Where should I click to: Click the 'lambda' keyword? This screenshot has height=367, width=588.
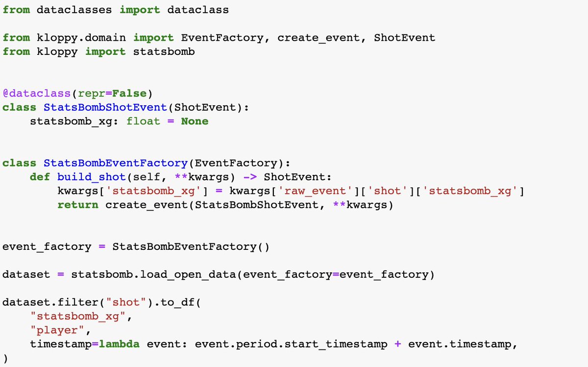(x=119, y=344)
